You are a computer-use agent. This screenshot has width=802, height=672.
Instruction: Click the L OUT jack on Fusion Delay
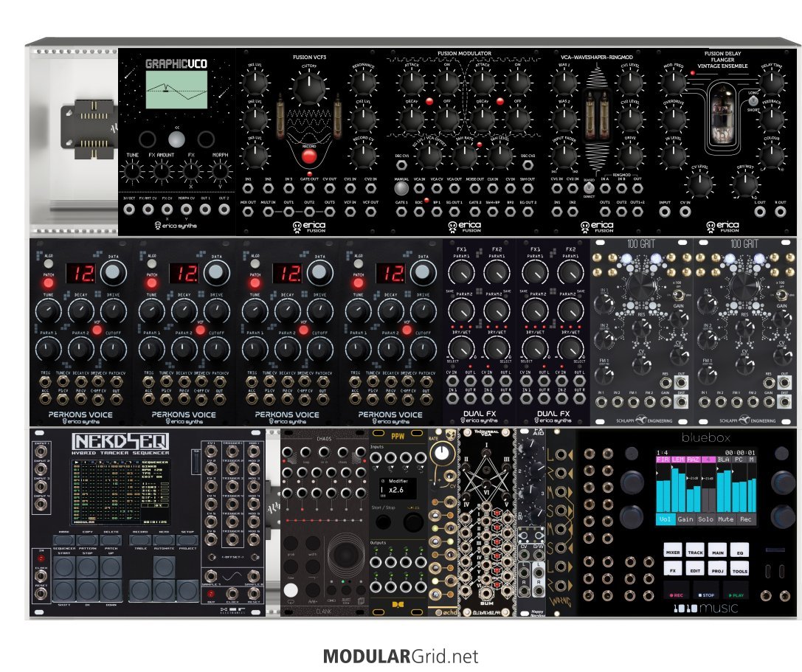pos(760,212)
